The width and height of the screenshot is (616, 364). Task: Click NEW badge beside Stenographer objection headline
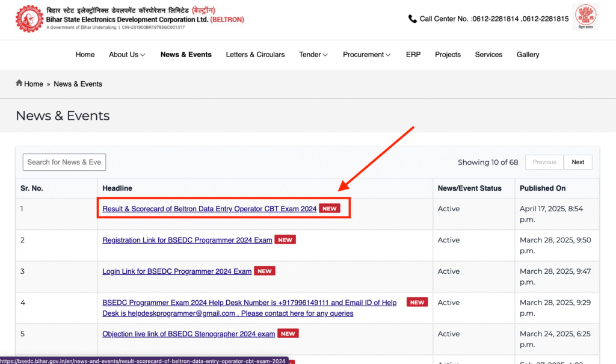288,333
